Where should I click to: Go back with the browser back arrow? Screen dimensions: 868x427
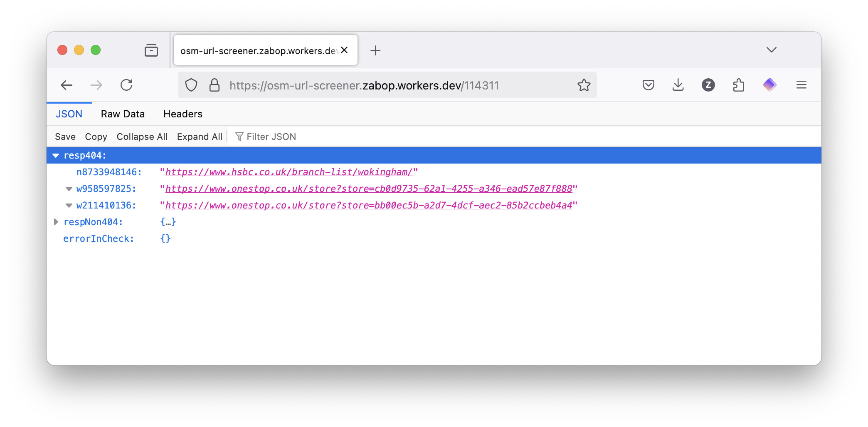click(x=67, y=85)
